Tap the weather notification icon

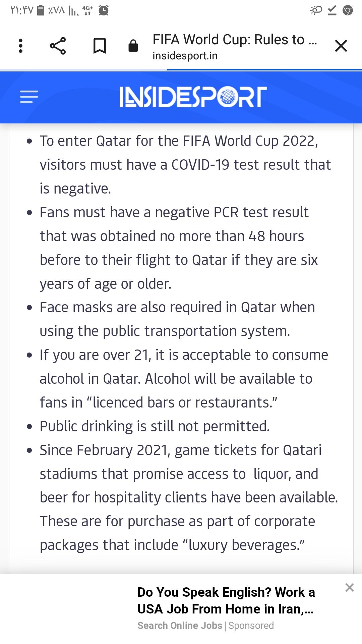tap(316, 10)
